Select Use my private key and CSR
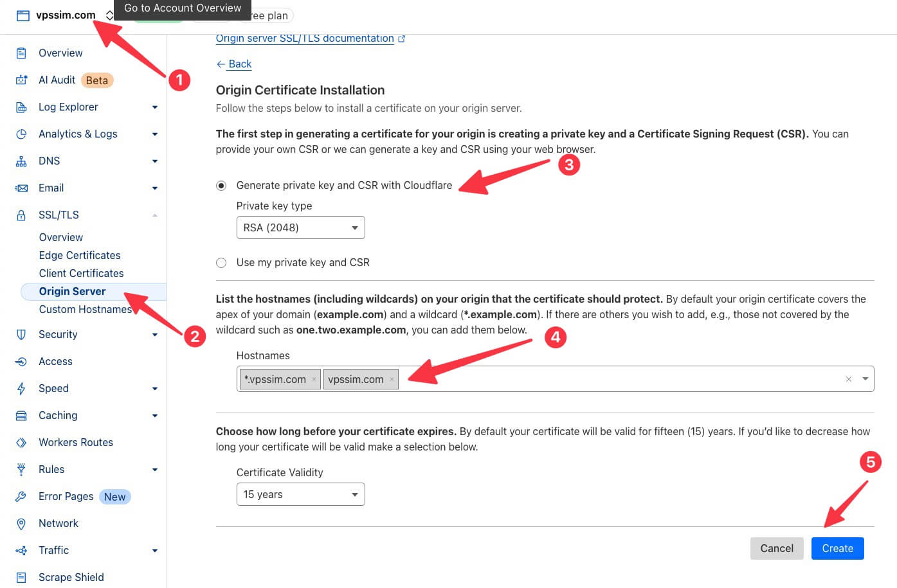897x588 pixels. point(221,263)
